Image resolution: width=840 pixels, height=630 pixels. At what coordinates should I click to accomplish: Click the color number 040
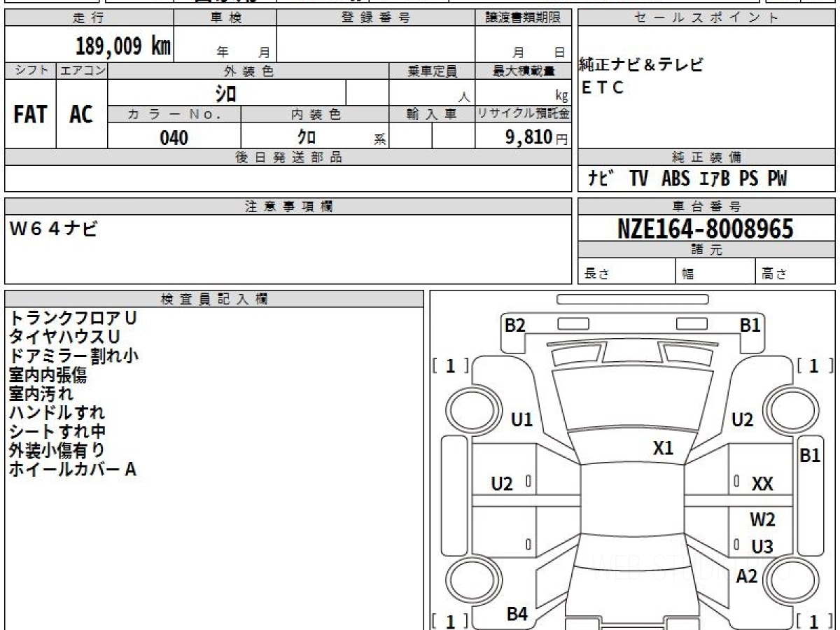click(174, 137)
